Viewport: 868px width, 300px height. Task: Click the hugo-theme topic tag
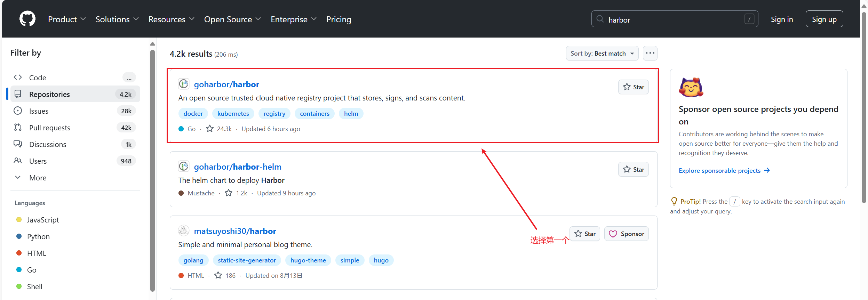click(x=308, y=260)
